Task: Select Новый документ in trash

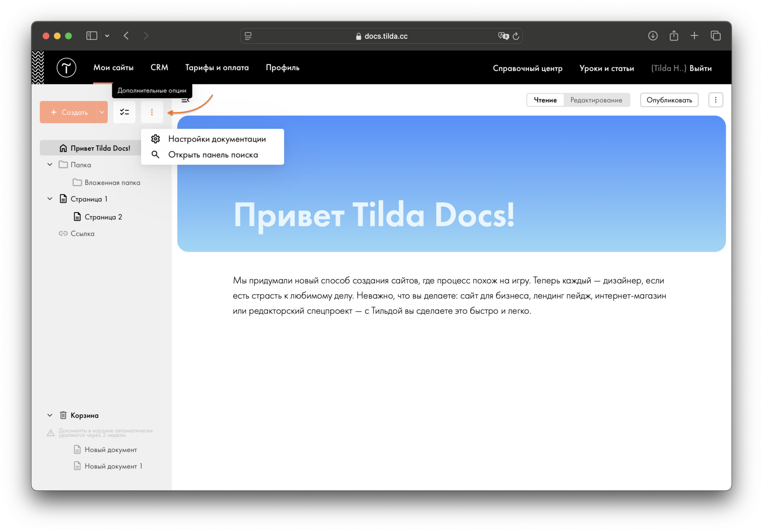Action: click(x=111, y=449)
